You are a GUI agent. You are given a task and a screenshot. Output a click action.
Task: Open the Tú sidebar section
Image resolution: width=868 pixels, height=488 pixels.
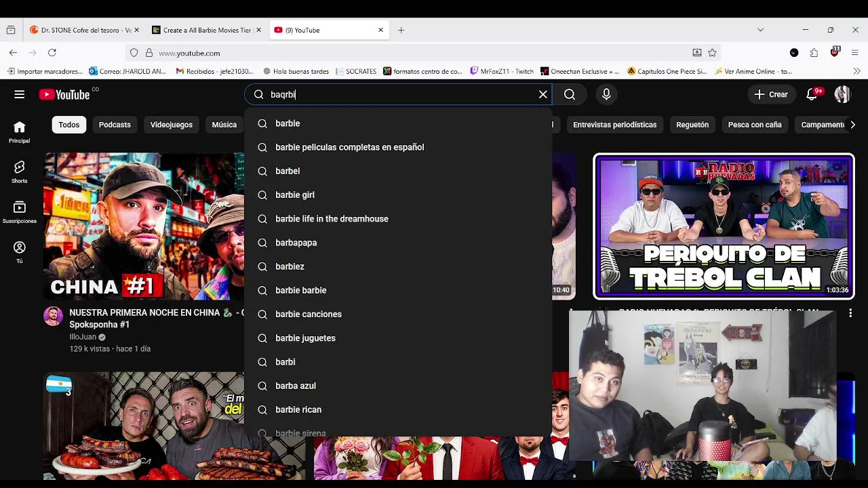coord(20,252)
